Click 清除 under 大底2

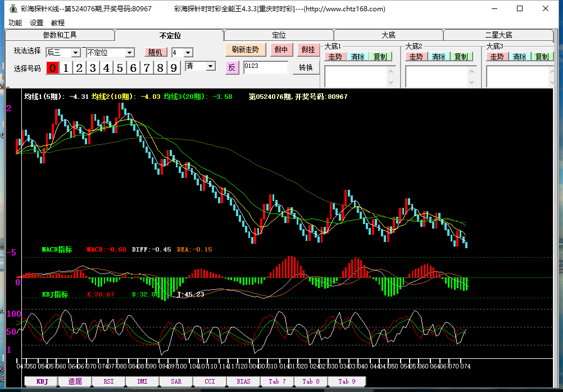pos(438,57)
